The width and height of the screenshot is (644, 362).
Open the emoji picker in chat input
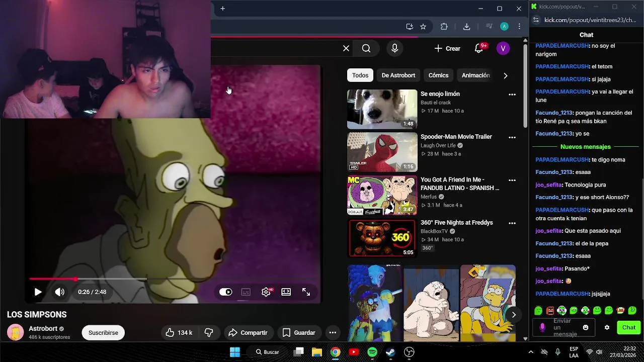click(586, 327)
